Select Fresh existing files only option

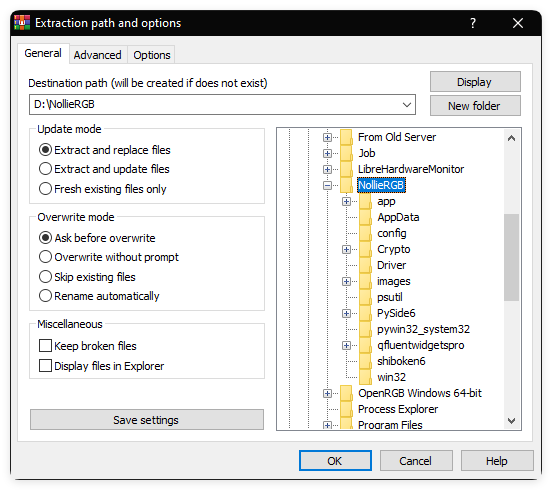(x=45, y=189)
